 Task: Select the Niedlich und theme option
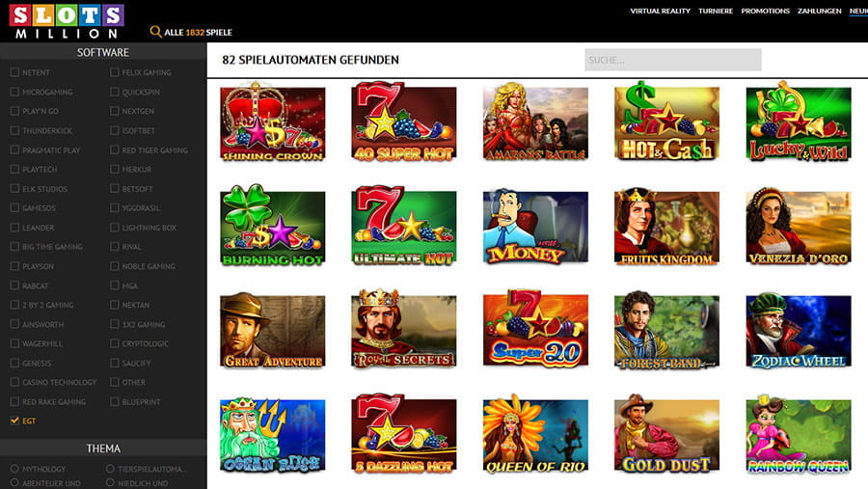point(110,482)
